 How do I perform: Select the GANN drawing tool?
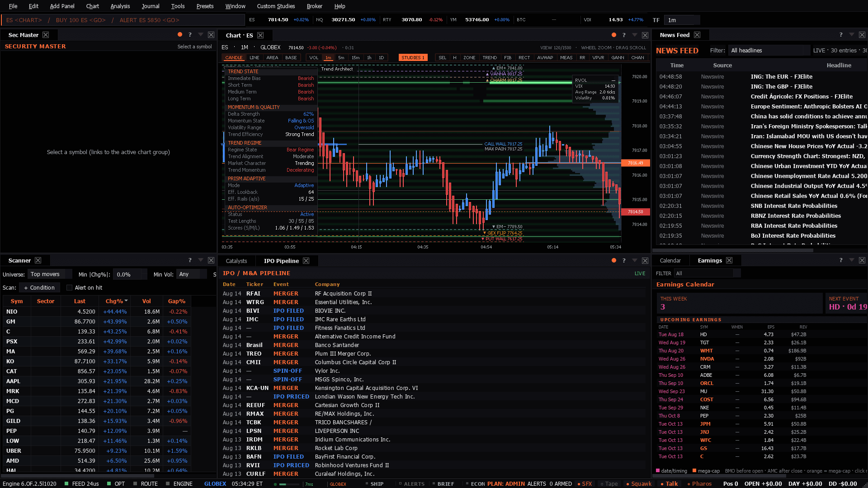(618, 58)
